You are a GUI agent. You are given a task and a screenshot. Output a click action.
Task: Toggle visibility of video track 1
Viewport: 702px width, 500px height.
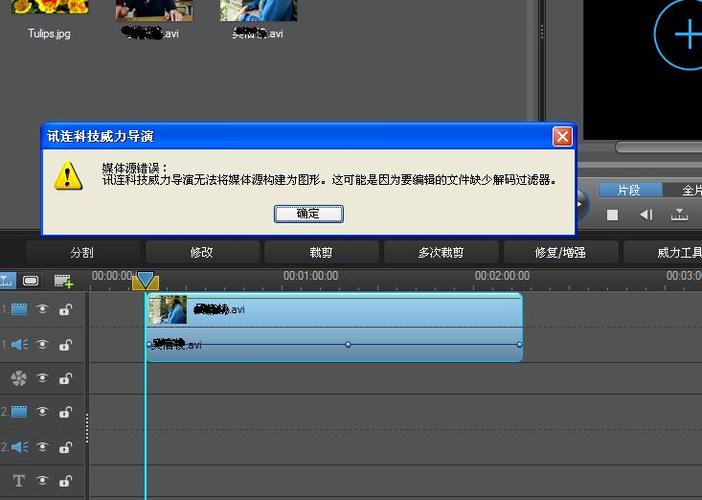[43, 309]
